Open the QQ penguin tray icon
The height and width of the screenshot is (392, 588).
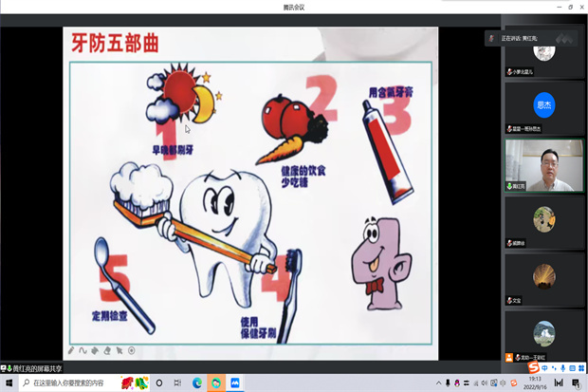click(457, 383)
